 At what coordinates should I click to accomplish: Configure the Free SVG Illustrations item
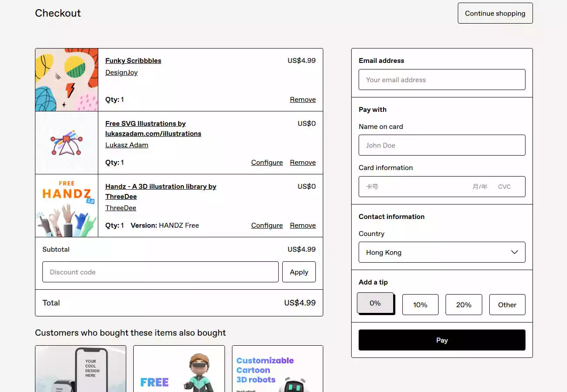click(267, 163)
